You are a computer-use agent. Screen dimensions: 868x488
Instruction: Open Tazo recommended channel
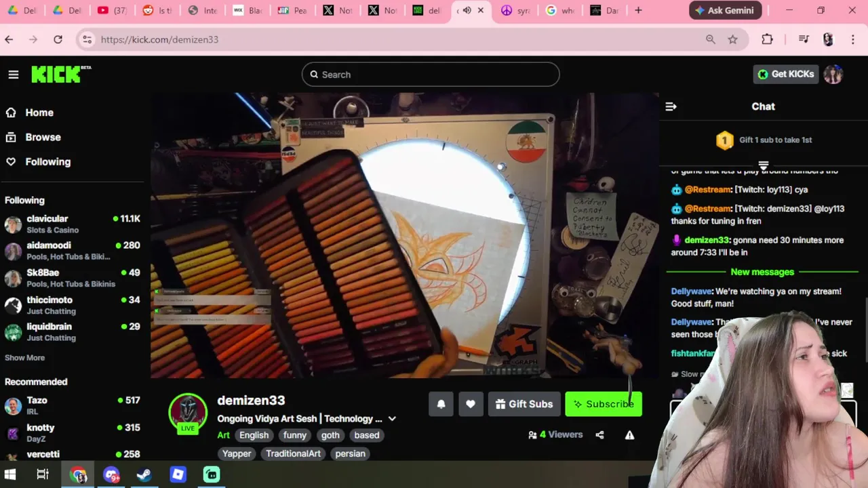click(x=72, y=405)
